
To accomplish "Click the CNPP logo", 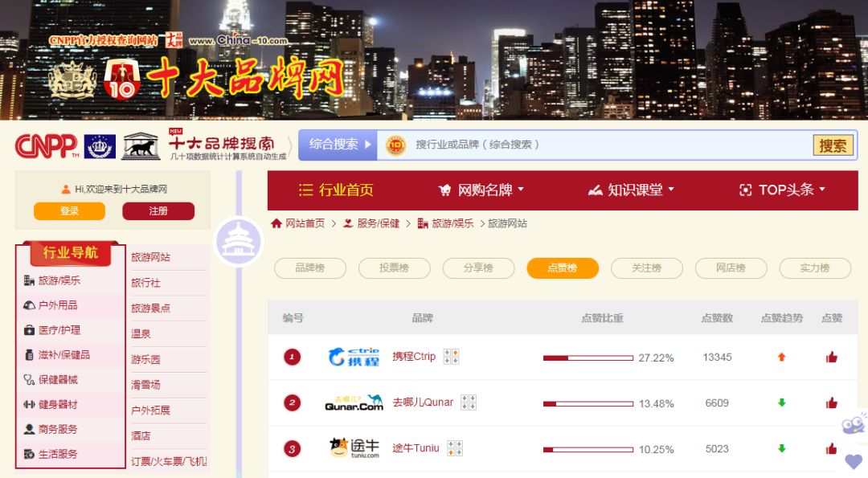I will coord(47,146).
